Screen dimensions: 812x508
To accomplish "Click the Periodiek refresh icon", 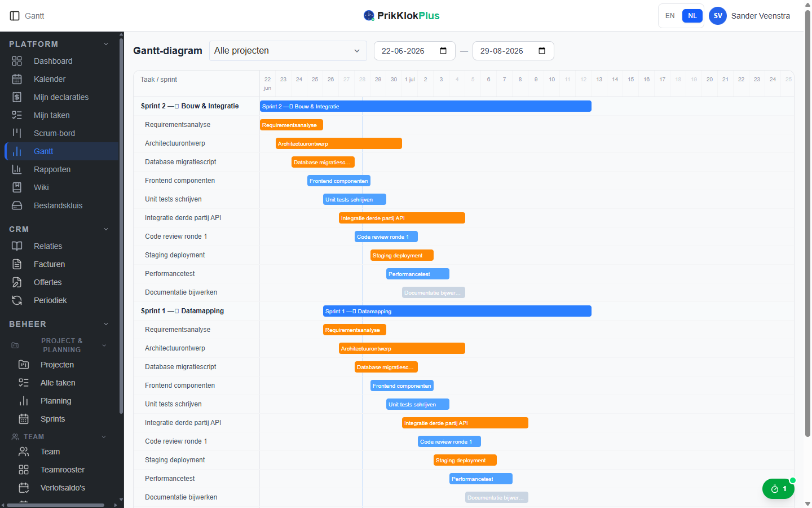I will [x=17, y=300].
